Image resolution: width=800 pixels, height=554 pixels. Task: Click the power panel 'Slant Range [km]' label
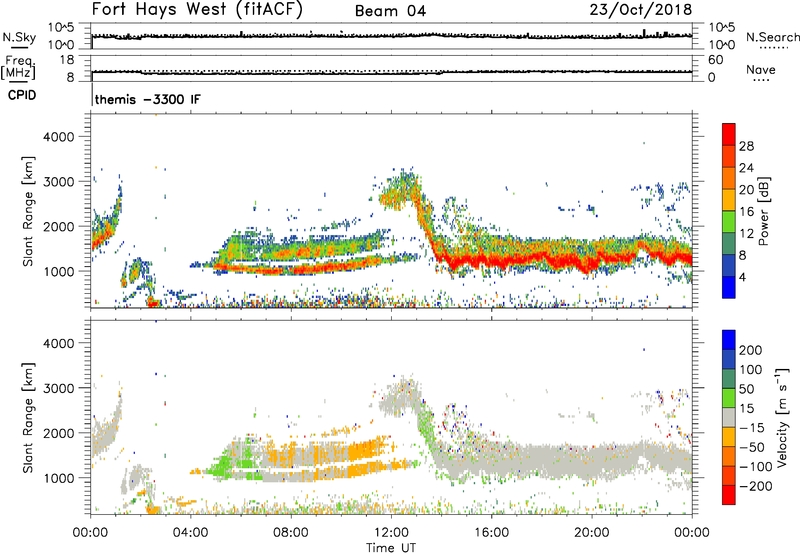coord(28,211)
